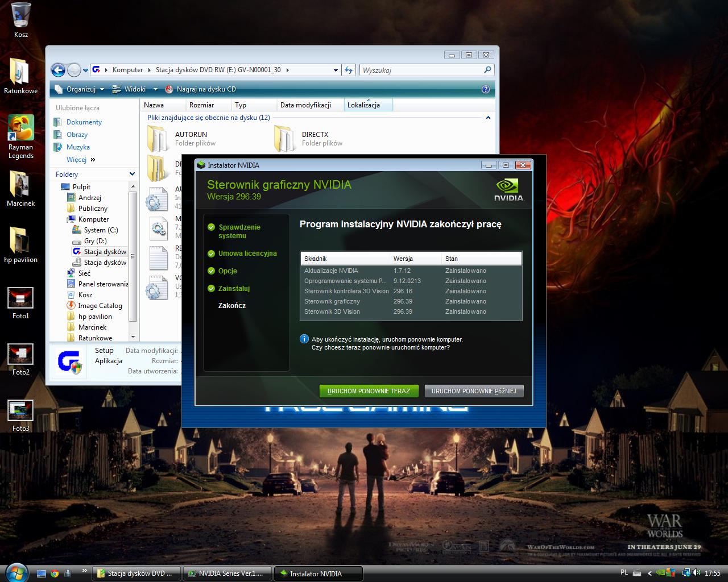Select Image Catalog in folder tree

[x=94, y=306]
